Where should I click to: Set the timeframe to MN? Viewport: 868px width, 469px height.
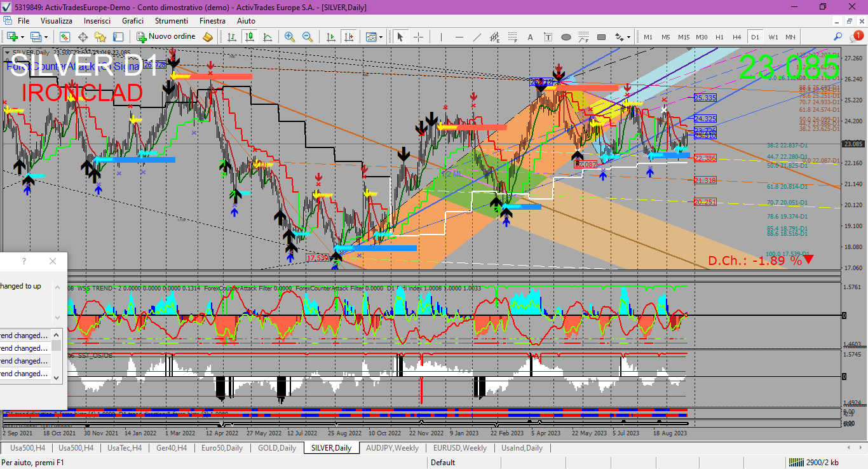click(x=790, y=37)
